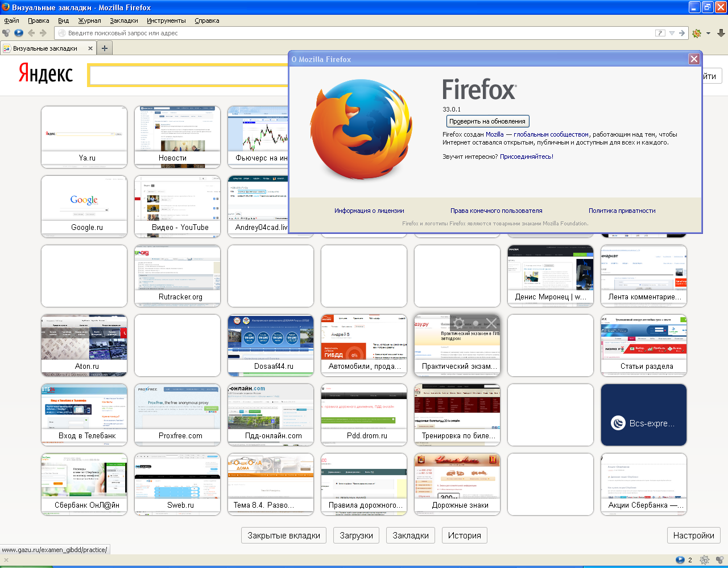Click the Загрузки button
Viewport: 728px width, 568px height.
pyautogui.click(x=357, y=536)
